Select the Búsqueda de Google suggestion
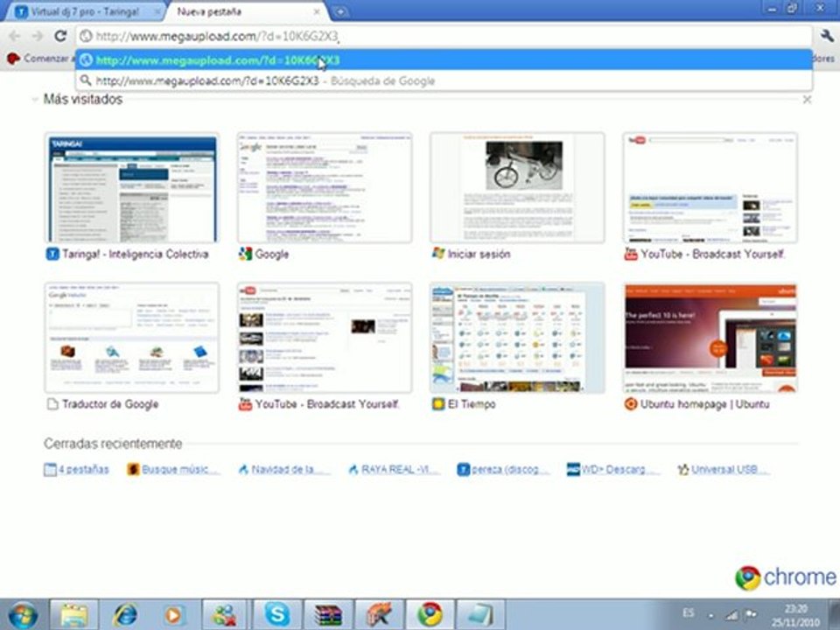840x630 pixels. click(444, 80)
